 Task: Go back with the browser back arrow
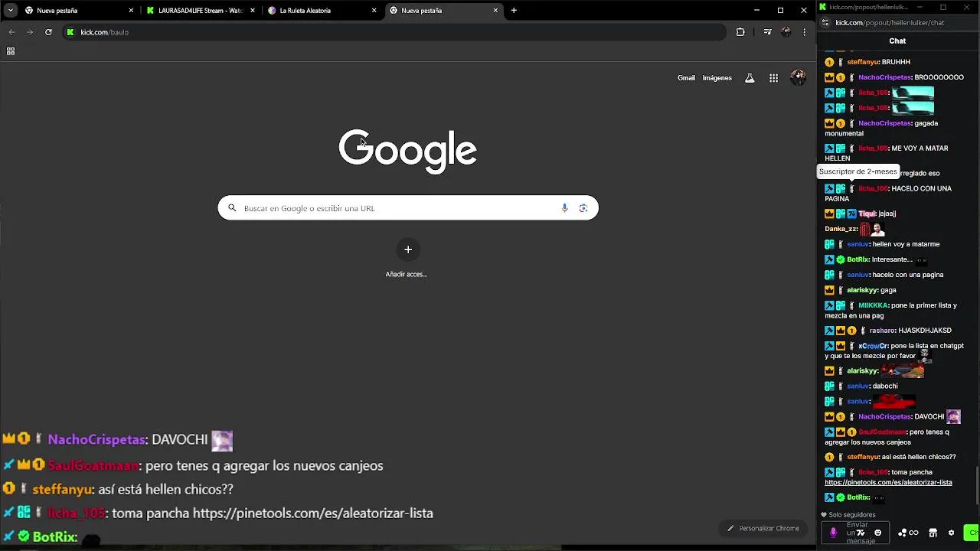pyautogui.click(x=11, y=32)
